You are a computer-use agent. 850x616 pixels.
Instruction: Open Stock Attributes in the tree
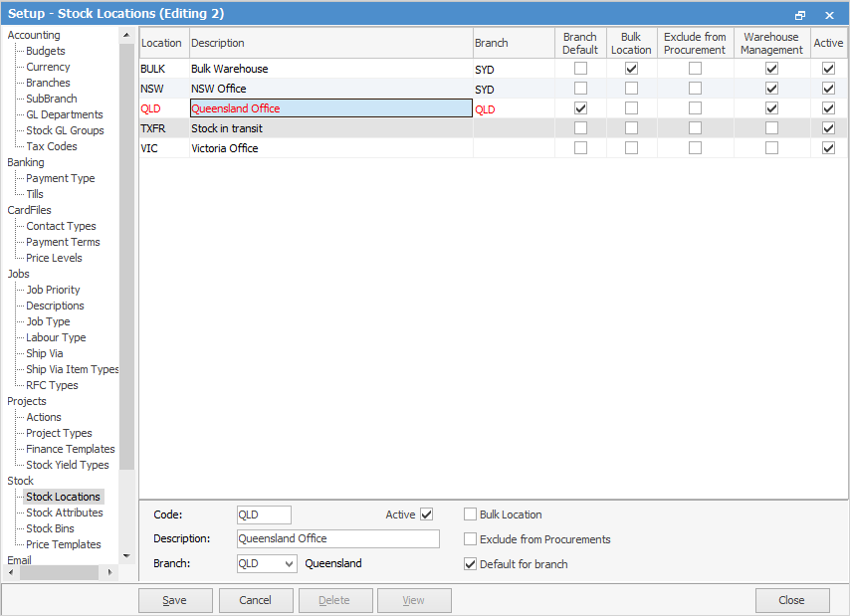pos(65,513)
